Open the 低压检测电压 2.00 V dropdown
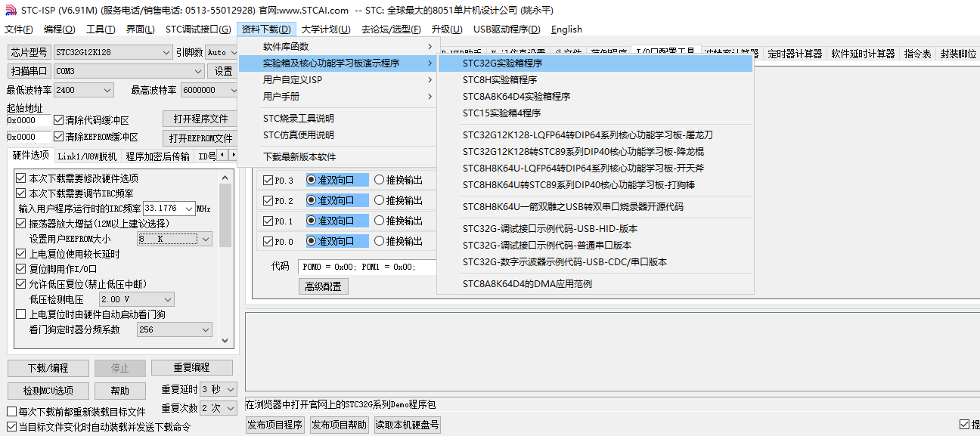Viewport: 980px width, 436px height. [x=136, y=299]
